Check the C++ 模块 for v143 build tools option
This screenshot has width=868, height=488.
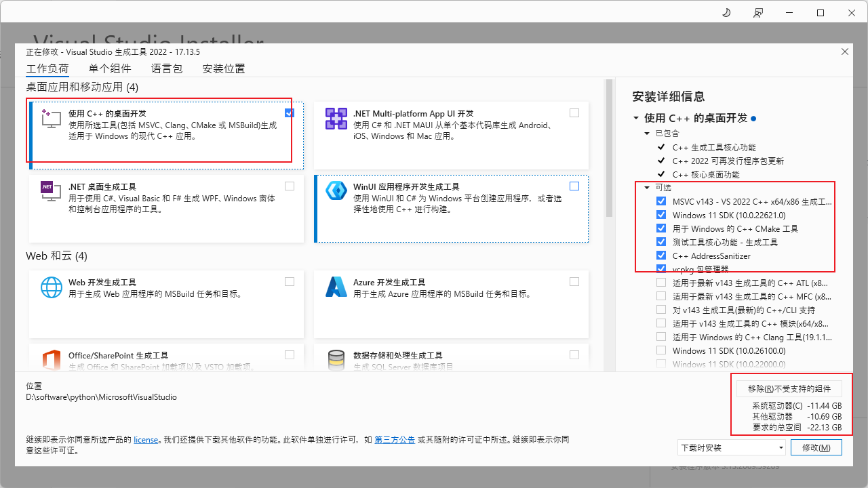661,323
